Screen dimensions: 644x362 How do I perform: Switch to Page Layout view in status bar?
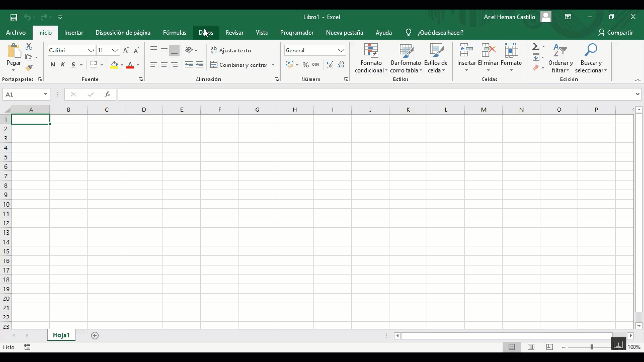click(x=531, y=347)
